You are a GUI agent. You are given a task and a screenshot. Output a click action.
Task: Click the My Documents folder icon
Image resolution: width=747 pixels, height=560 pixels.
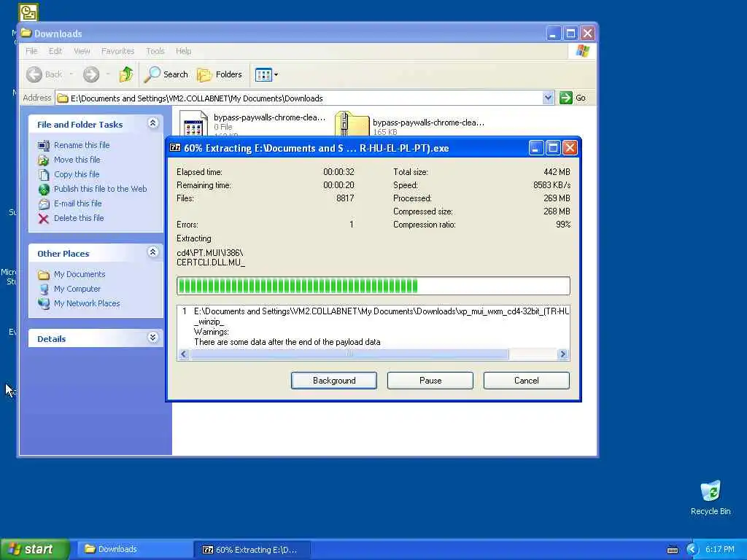click(x=43, y=275)
